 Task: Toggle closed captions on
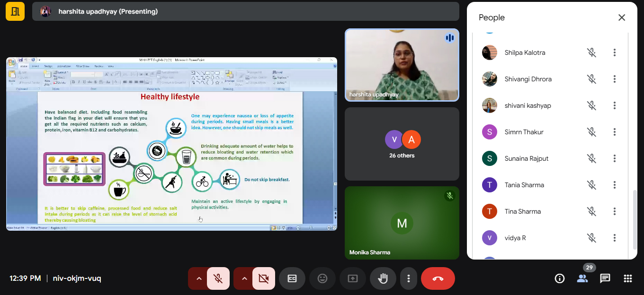[x=292, y=278]
